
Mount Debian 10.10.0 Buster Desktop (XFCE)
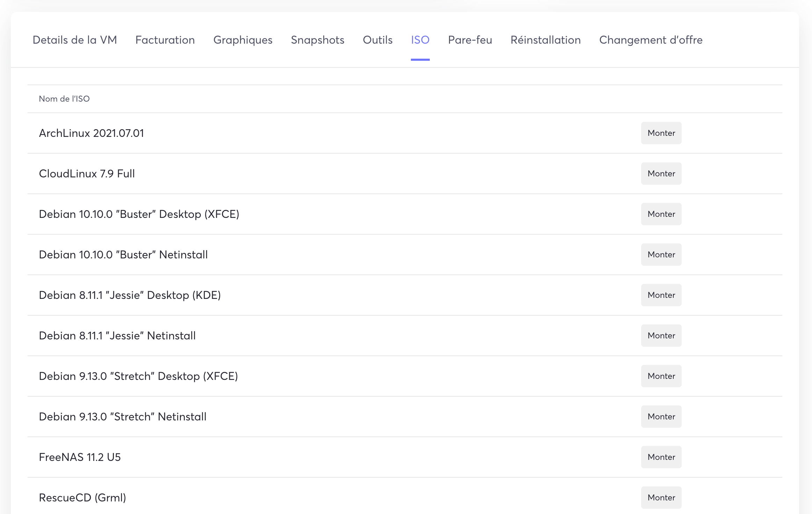661,214
